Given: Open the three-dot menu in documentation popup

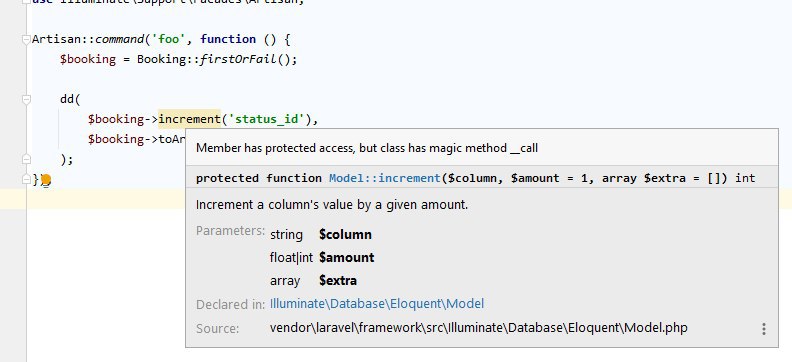Looking at the screenshot, I should pyautogui.click(x=764, y=329).
